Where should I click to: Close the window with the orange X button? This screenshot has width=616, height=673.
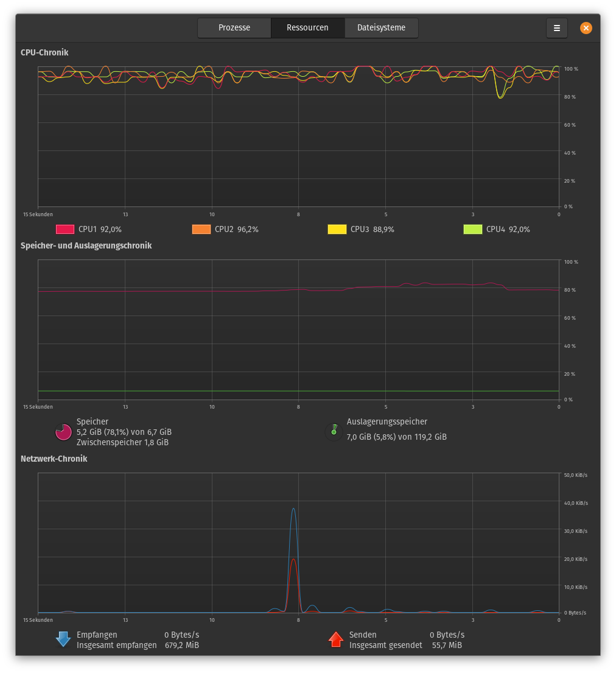coord(586,28)
